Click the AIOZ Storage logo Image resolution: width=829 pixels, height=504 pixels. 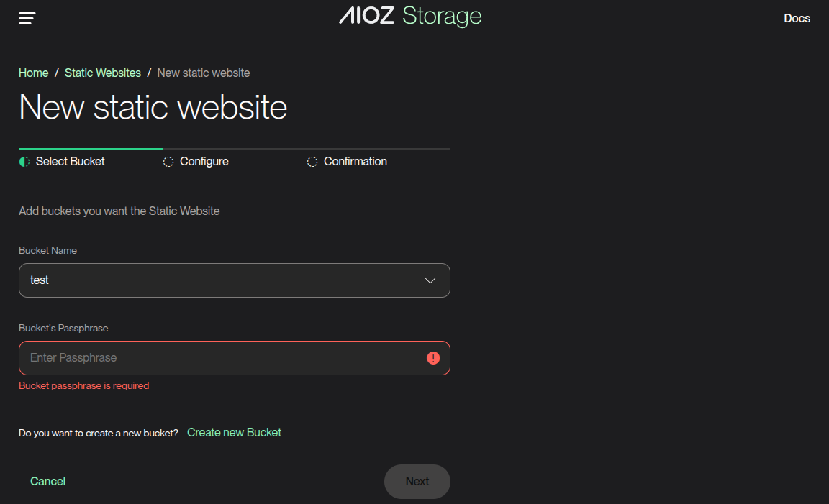(410, 16)
